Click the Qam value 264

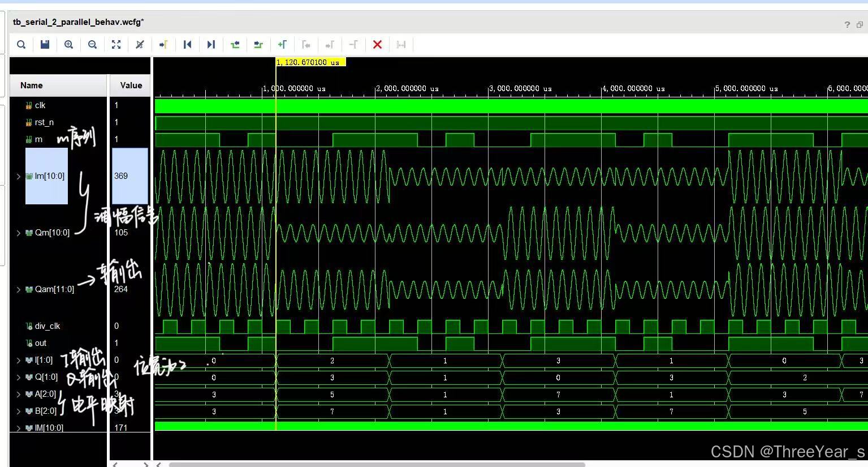tap(121, 289)
